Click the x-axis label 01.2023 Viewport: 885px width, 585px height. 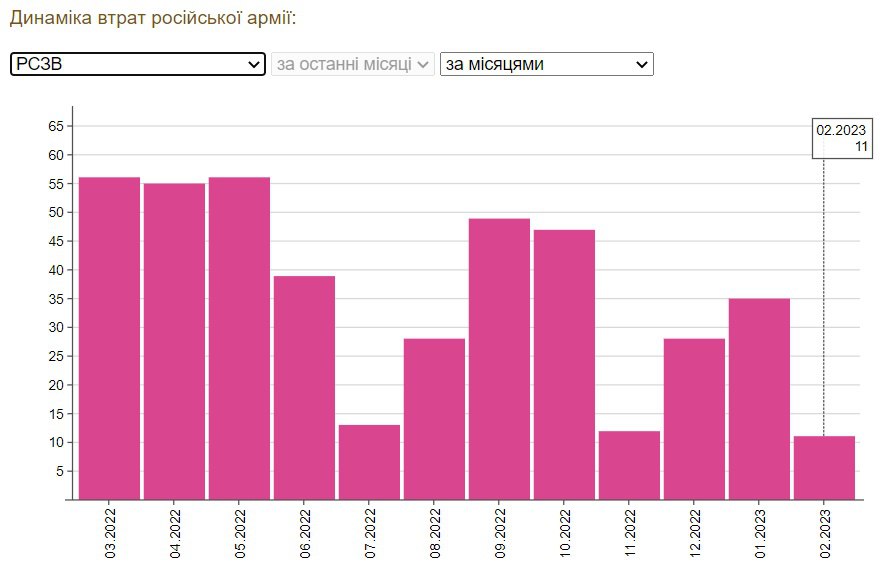pos(760,534)
